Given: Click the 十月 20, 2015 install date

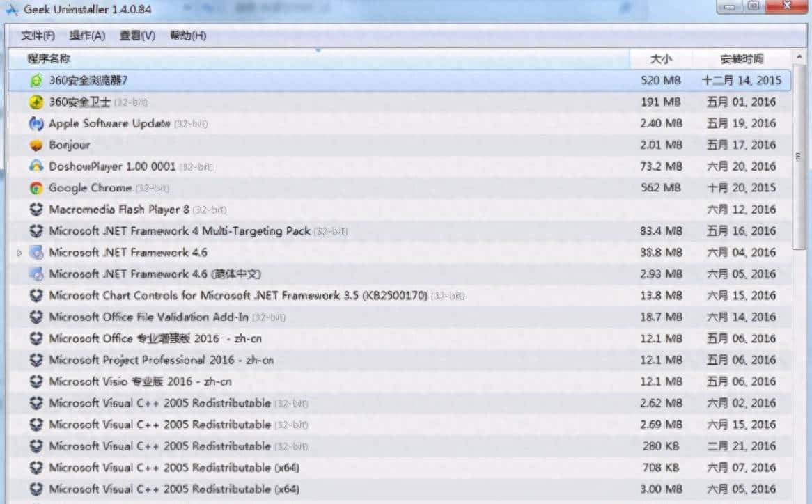Looking at the screenshot, I should (742, 188).
